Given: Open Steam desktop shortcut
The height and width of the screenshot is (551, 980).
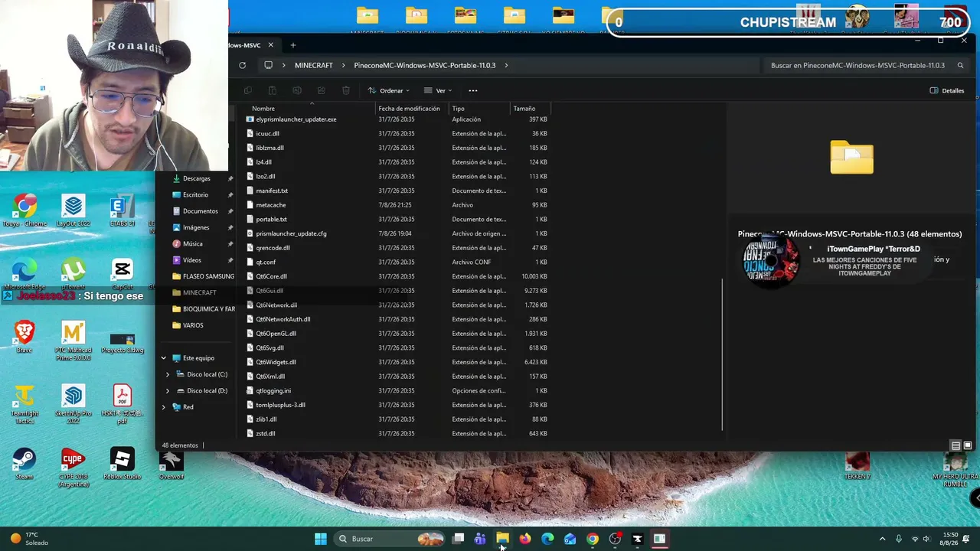Looking at the screenshot, I should click(24, 464).
